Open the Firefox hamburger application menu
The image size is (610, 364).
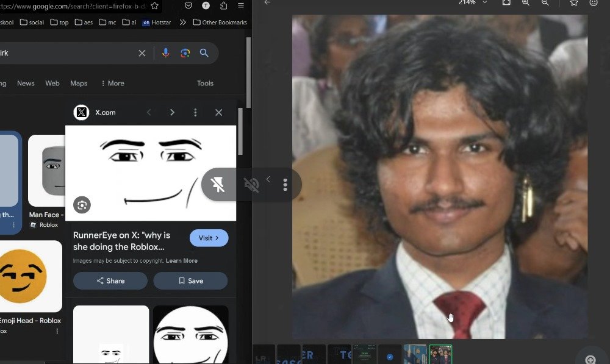(241, 5)
